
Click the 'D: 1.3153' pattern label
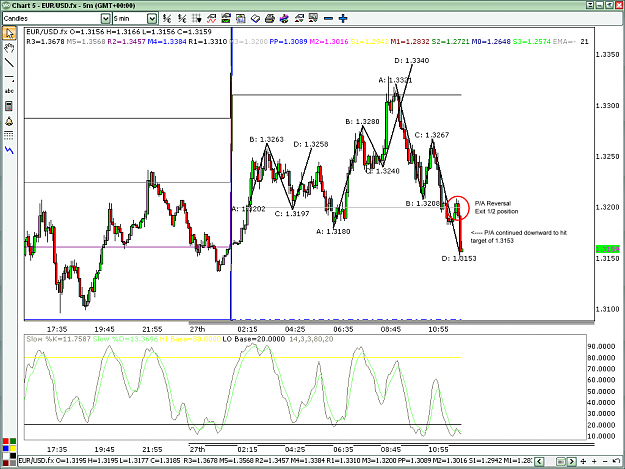(459, 258)
